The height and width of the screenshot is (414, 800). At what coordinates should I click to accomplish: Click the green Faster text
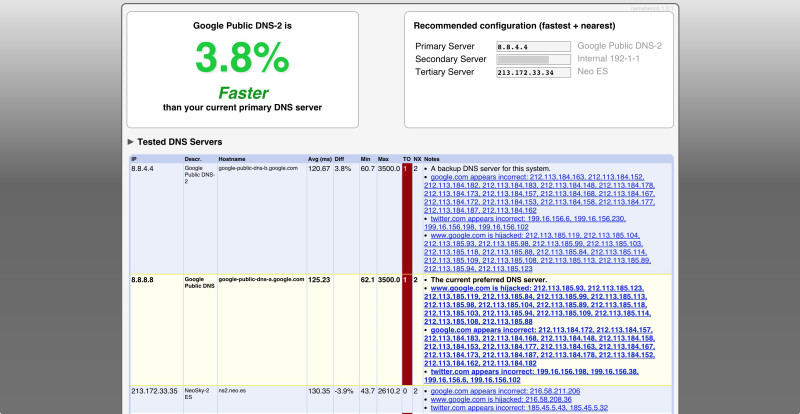tap(243, 93)
